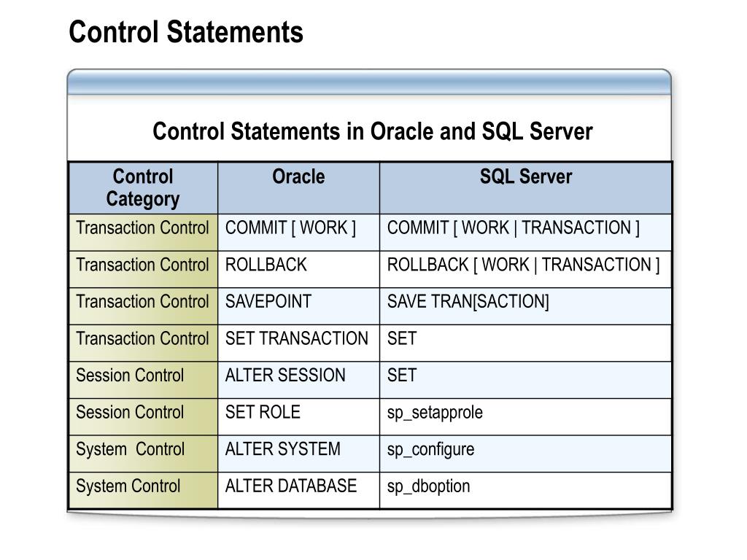Select the SAVE TRAN[SACTION] cell

pos(525,306)
